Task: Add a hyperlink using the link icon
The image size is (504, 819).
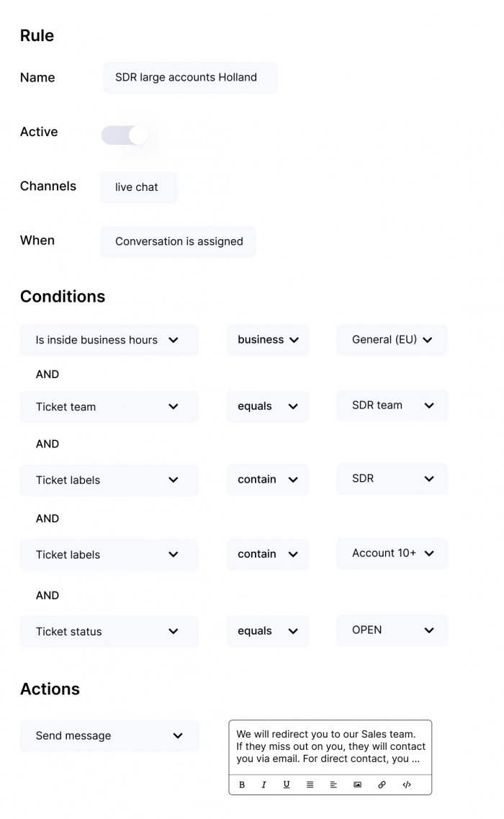Action: [x=382, y=784]
